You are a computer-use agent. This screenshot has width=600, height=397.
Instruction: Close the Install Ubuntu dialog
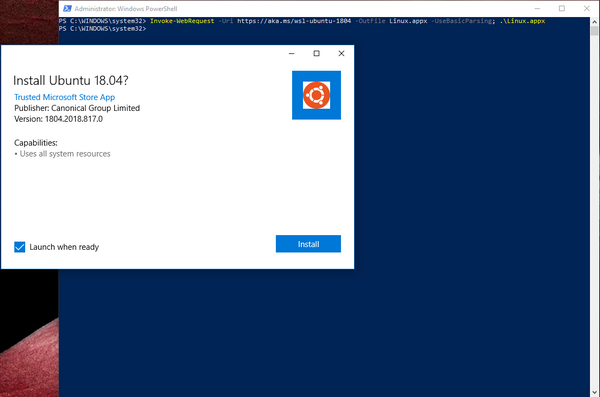[x=341, y=54]
